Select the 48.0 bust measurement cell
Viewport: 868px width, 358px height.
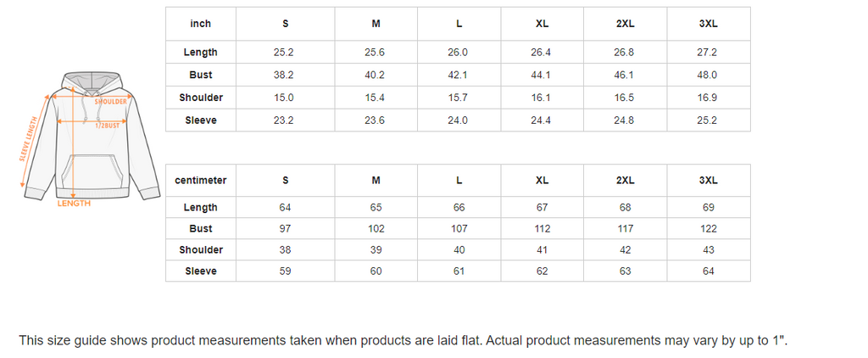tap(708, 75)
